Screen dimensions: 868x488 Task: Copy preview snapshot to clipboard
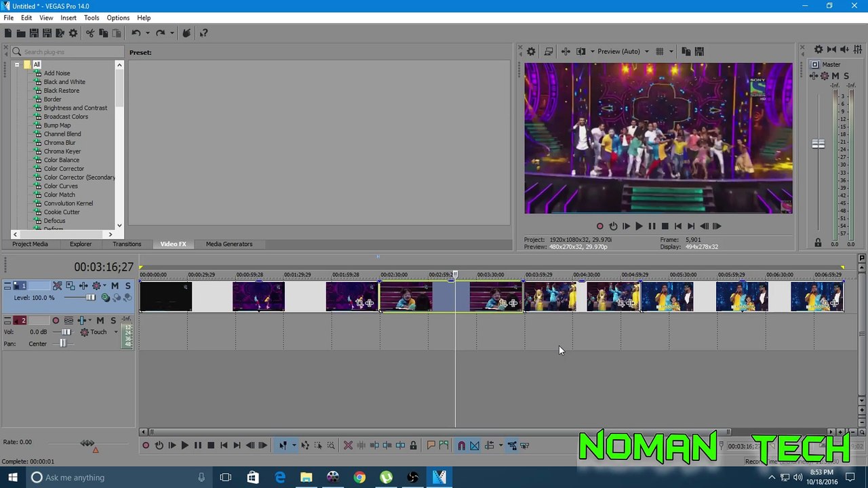coord(686,52)
